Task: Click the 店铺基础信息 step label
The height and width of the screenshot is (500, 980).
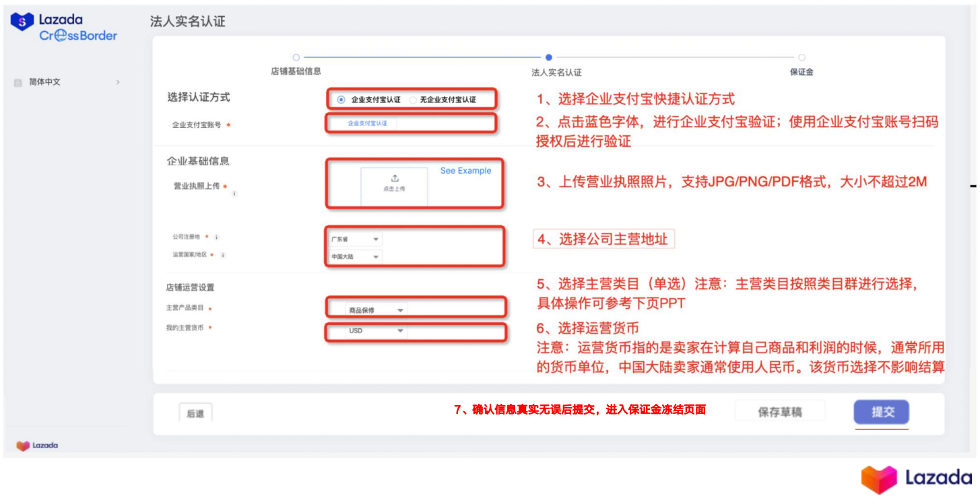Action: click(x=297, y=71)
